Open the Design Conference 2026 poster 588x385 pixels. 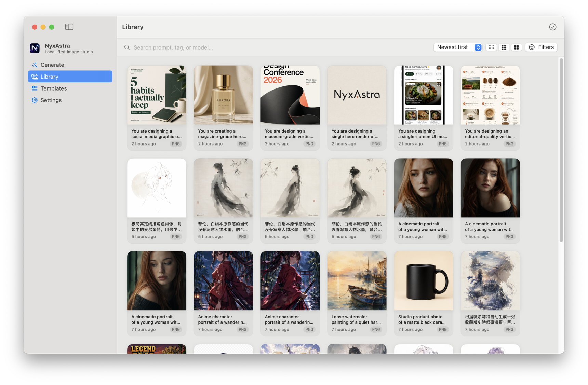(x=290, y=95)
